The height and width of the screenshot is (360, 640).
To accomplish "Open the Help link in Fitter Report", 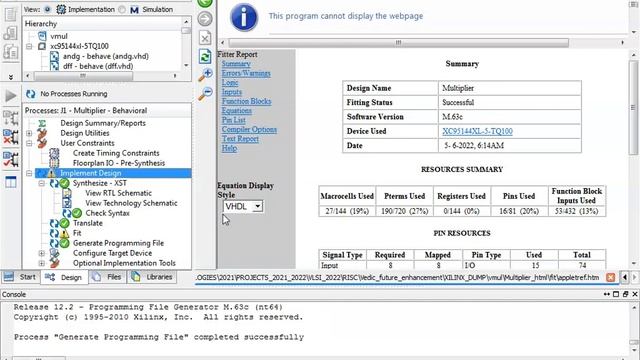I will 229,149.
